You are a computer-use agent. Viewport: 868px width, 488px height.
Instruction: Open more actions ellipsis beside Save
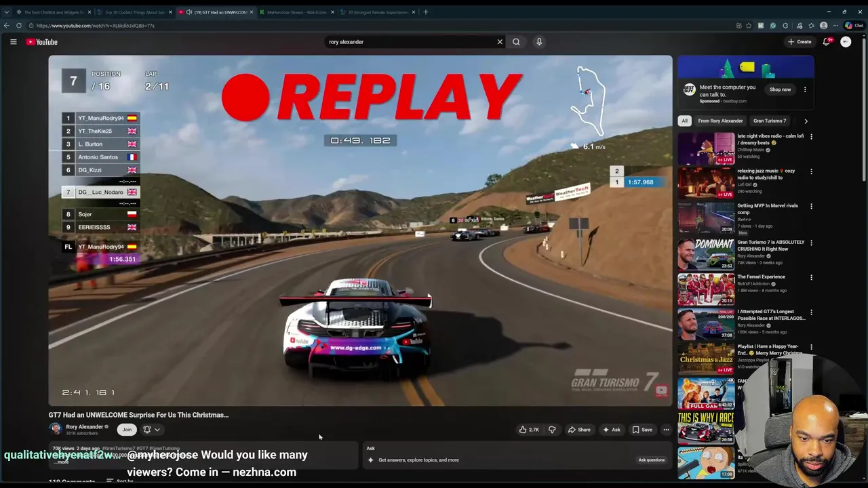point(666,430)
